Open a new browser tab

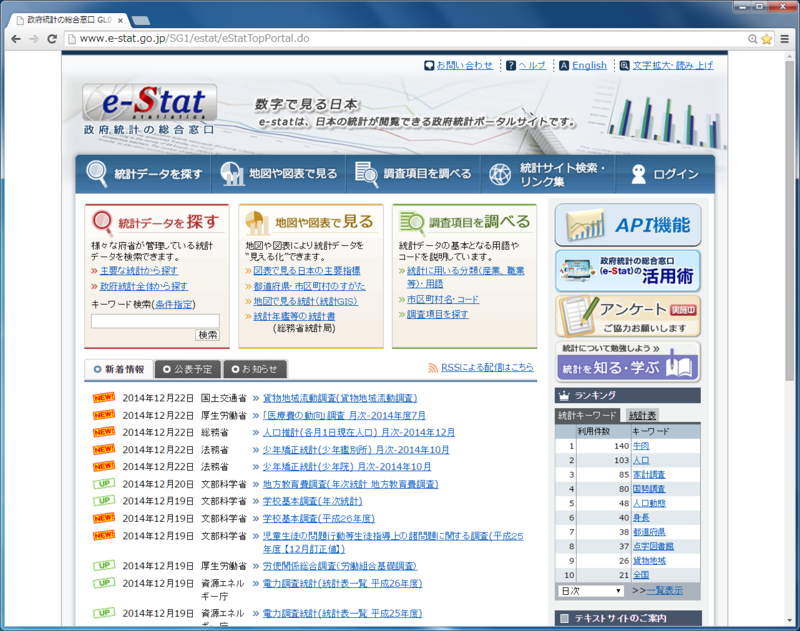(x=140, y=20)
